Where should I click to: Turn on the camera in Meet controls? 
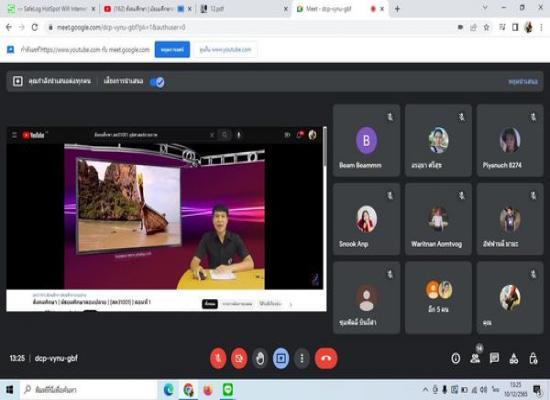point(239,358)
